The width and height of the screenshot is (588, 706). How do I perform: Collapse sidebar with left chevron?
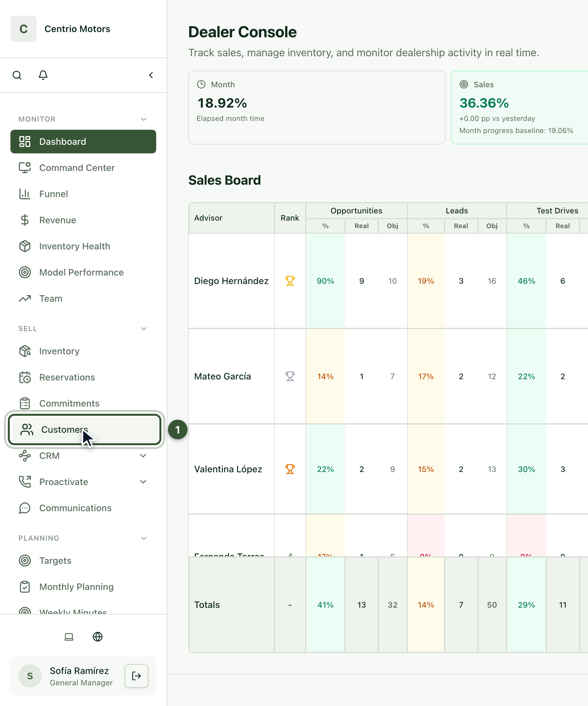coord(151,75)
